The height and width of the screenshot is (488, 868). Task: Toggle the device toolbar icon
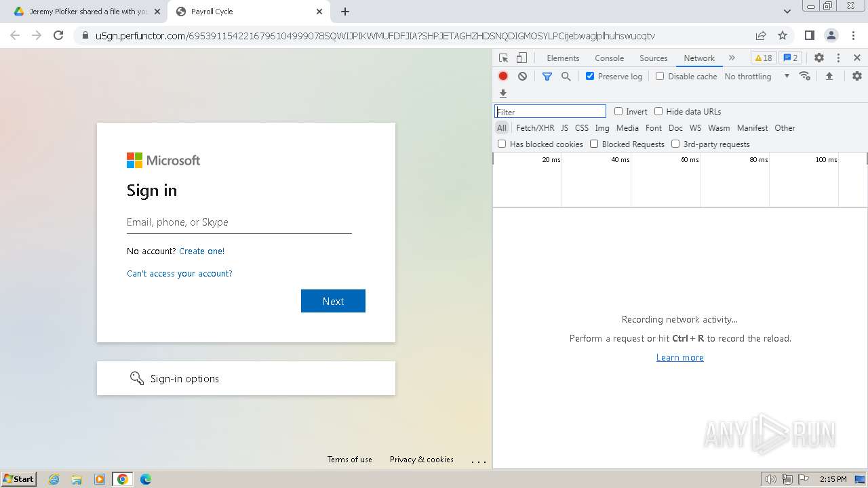coord(521,58)
